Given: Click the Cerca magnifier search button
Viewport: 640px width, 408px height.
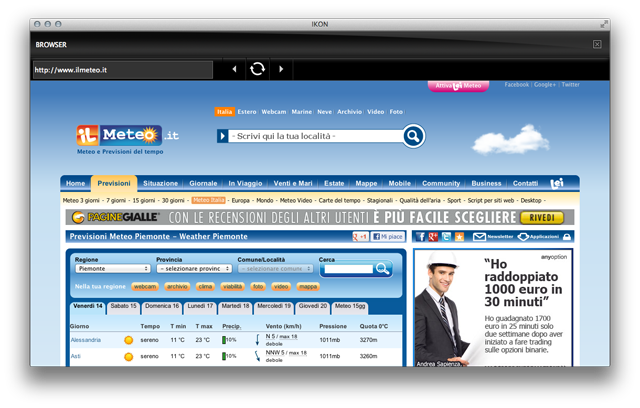Looking at the screenshot, I should 382,268.
